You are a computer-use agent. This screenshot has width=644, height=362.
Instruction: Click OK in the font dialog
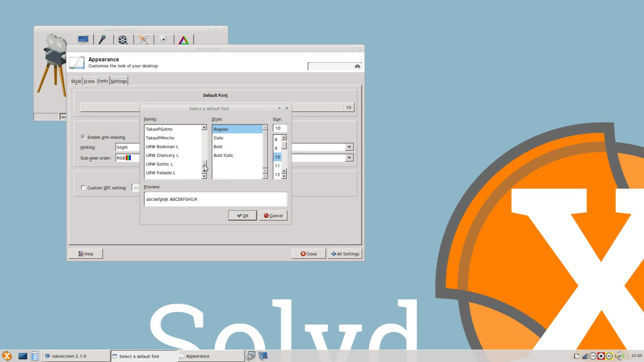pos(243,216)
